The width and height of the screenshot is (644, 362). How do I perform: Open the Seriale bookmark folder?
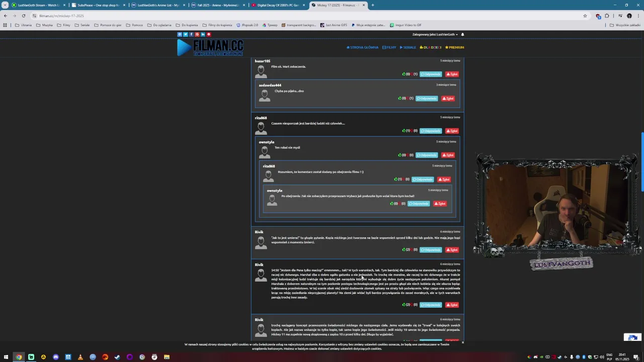(82, 25)
